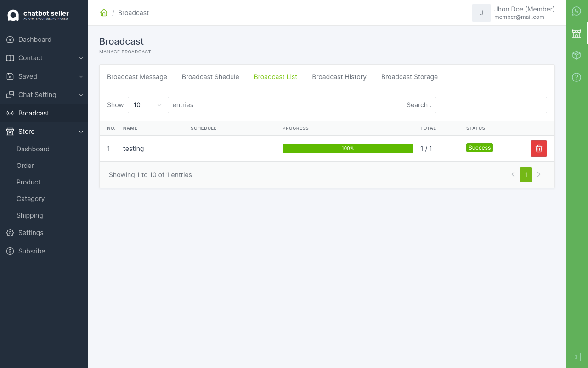The height and width of the screenshot is (368, 588).
Task: Click the 100% progress bar
Action: 348,149
